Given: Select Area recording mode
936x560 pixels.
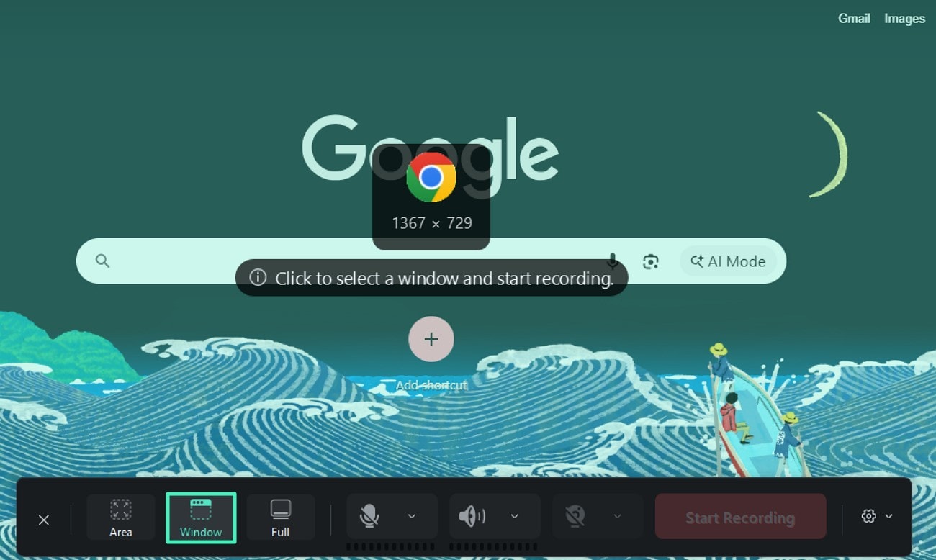Looking at the screenshot, I should click(x=121, y=518).
